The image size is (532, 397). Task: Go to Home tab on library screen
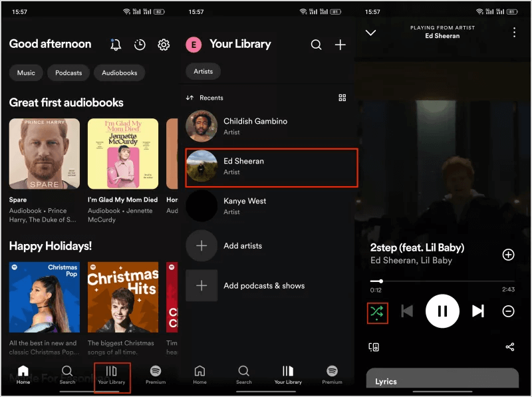pyautogui.click(x=199, y=374)
